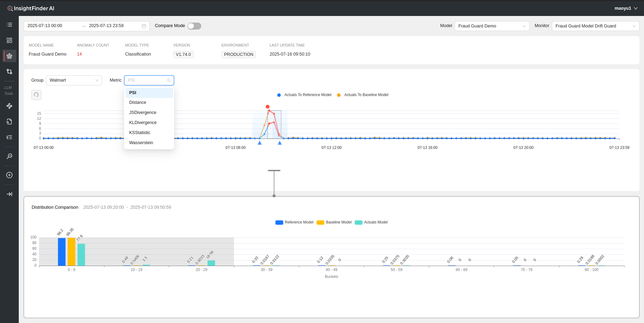
Task: Expand the Group dropdown showing Walmart
Action: pyautogui.click(x=74, y=80)
